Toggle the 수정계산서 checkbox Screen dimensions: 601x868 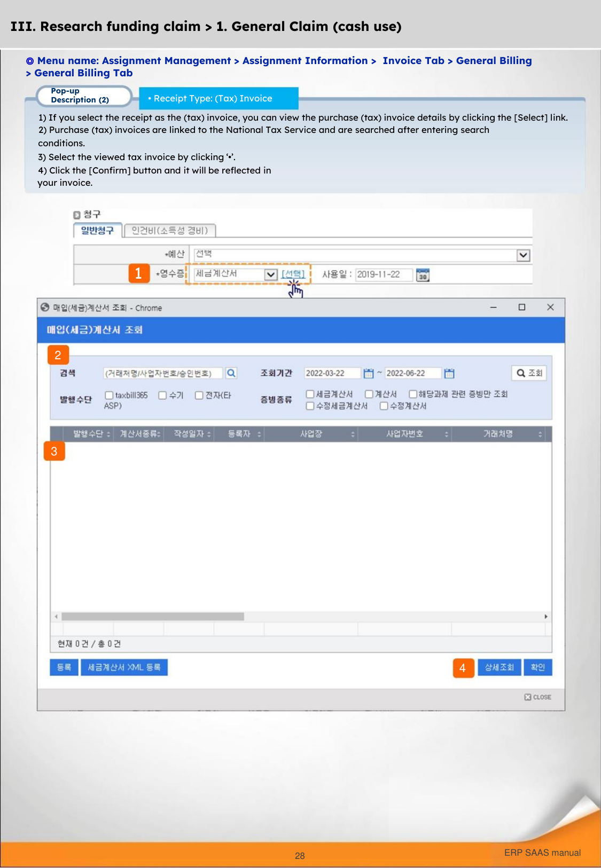coord(384,406)
